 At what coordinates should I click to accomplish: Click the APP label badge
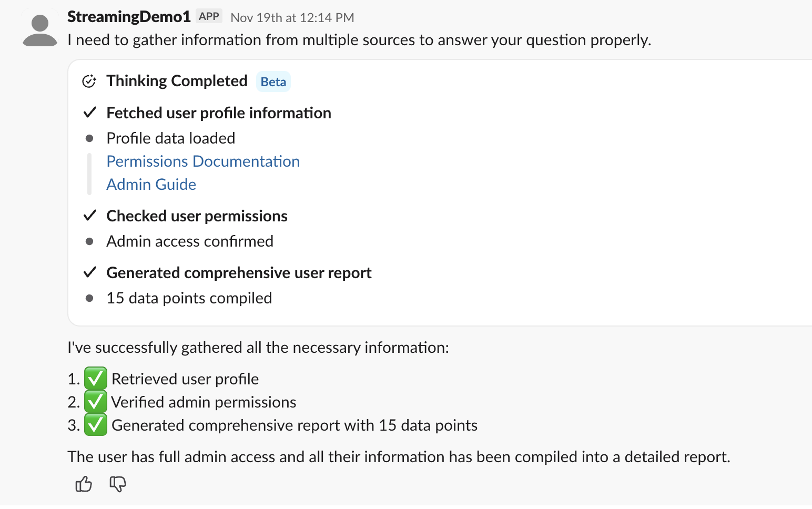[x=209, y=16]
